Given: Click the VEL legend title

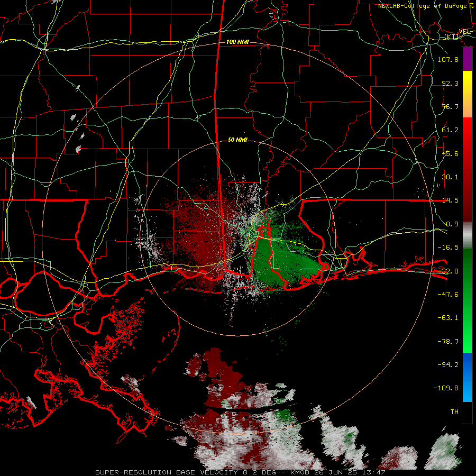Looking at the screenshot, I should pyautogui.click(x=464, y=32).
